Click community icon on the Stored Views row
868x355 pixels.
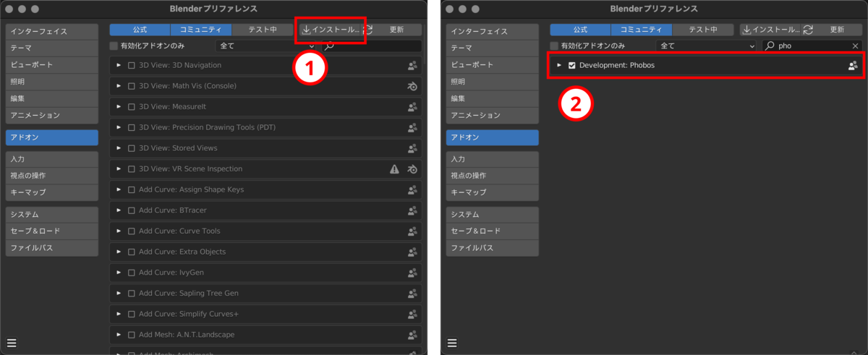click(412, 148)
